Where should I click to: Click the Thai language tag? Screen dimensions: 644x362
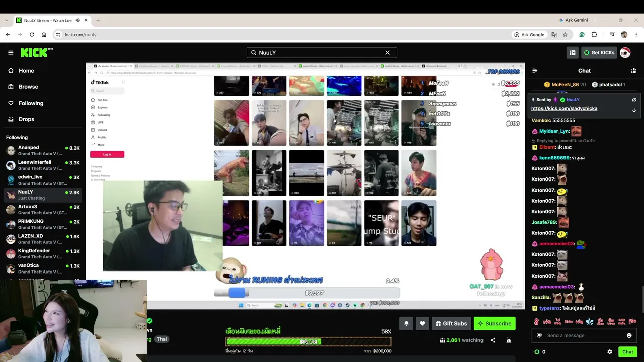click(162, 339)
